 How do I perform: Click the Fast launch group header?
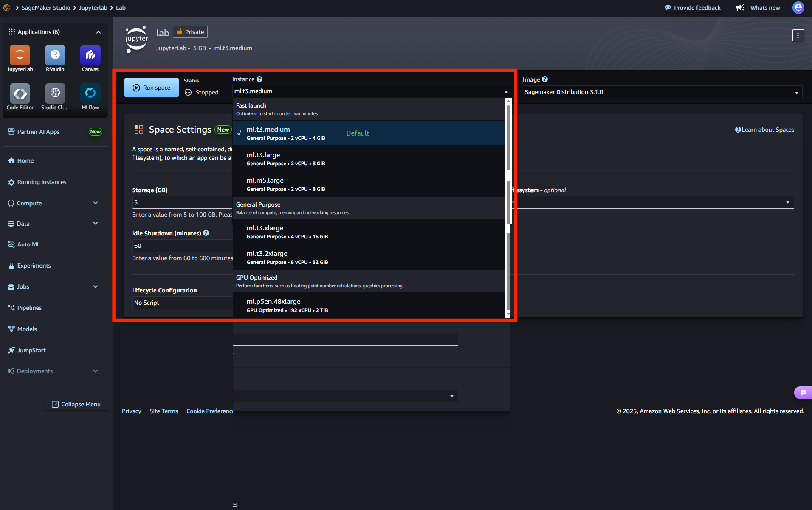tap(369, 109)
